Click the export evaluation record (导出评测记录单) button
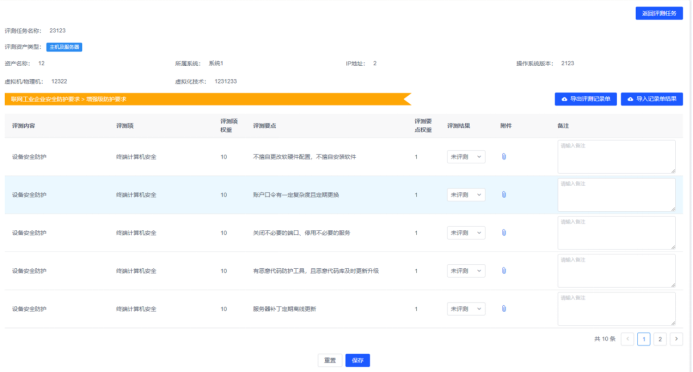The image size is (693, 372). (586, 99)
